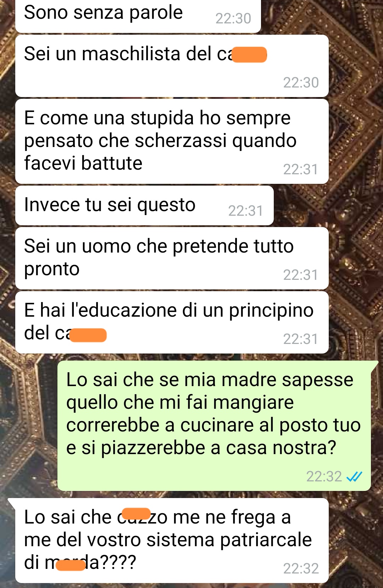The image size is (383, 588).
Task: Select the 'Sei un uomo che pretende' message
Action: click(x=172, y=258)
